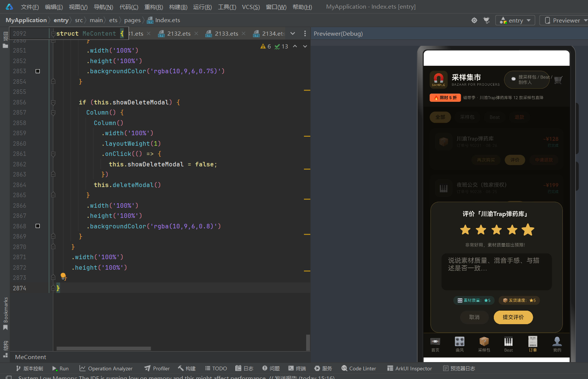The height and width of the screenshot is (379, 588).
Task: Open the 终端 terminal tool window
Action: tap(297, 368)
